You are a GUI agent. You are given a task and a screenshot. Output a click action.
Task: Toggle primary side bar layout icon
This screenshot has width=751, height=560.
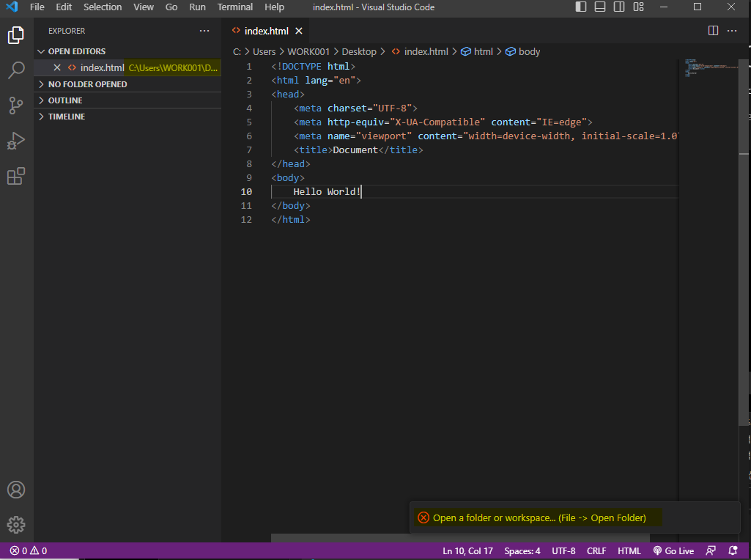tap(580, 7)
